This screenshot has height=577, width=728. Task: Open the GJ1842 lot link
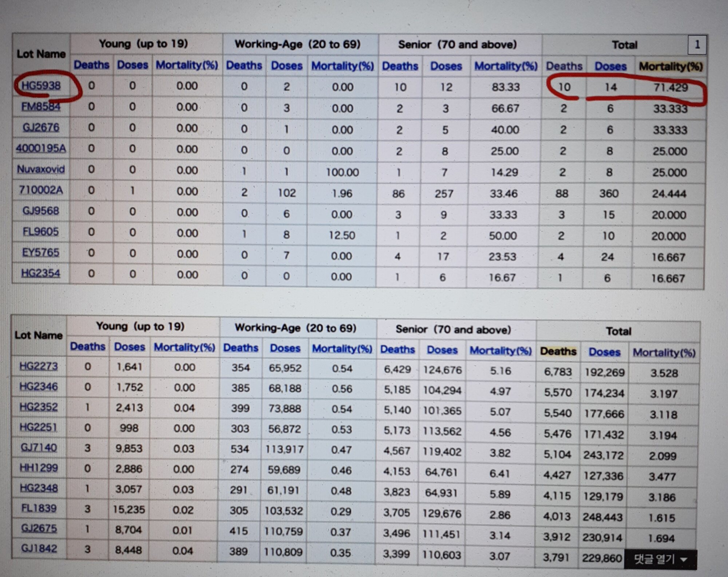click(39, 549)
